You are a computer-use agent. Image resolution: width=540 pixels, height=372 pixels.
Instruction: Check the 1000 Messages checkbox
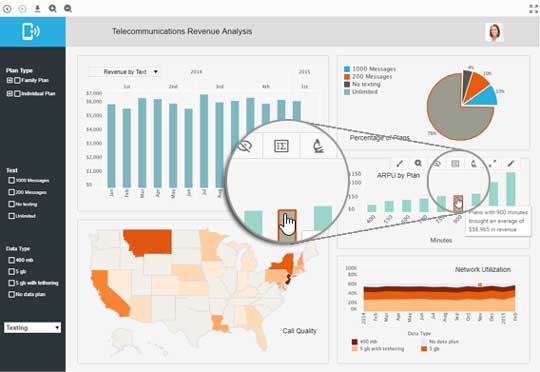click(11, 180)
